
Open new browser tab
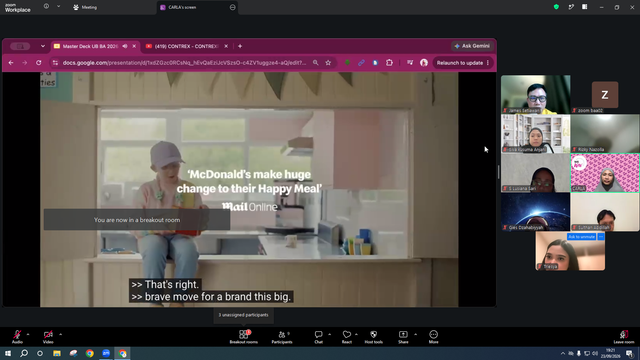240,47
